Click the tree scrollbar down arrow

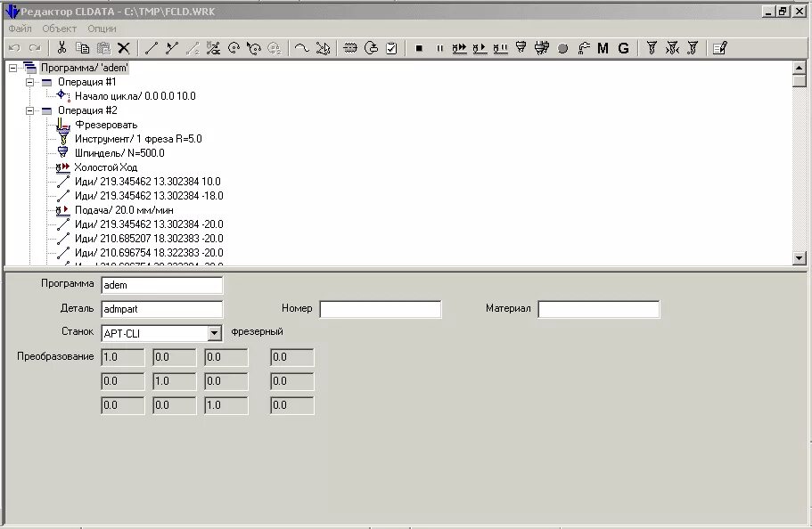(x=799, y=257)
